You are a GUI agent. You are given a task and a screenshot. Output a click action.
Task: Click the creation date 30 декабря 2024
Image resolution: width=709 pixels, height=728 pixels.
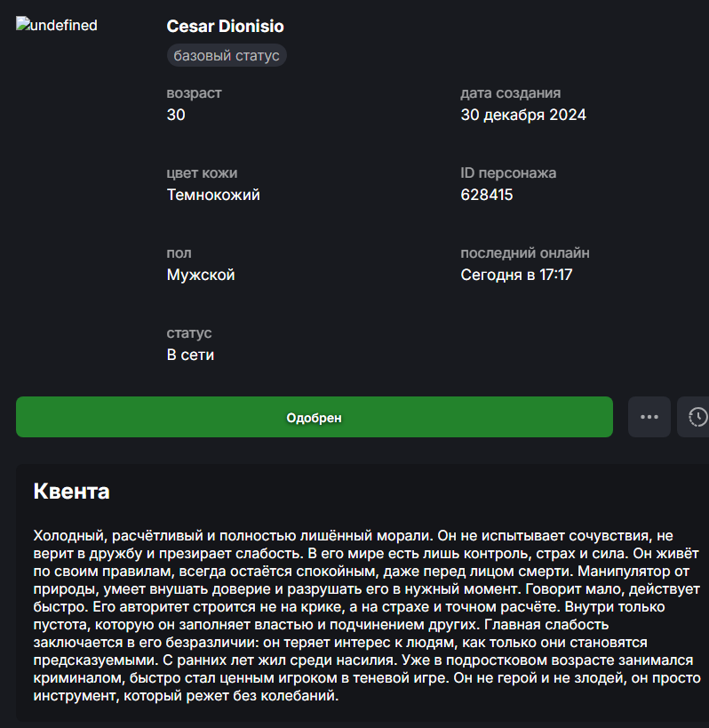523,115
